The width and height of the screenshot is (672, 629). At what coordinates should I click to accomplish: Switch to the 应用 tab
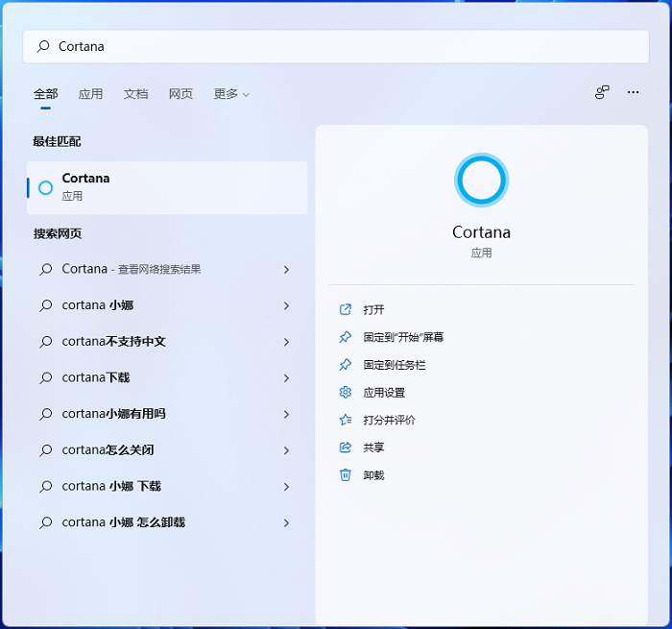pyautogui.click(x=90, y=94)
